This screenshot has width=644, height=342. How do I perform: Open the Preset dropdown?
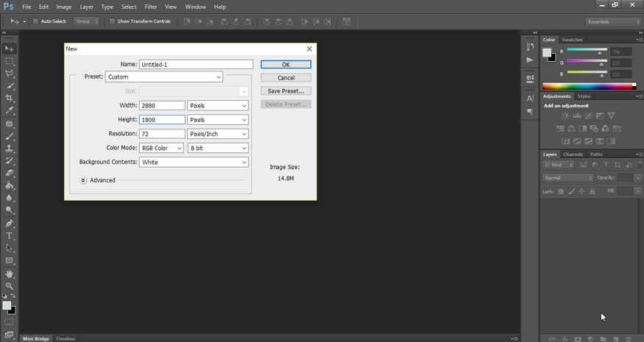(164, 77)
